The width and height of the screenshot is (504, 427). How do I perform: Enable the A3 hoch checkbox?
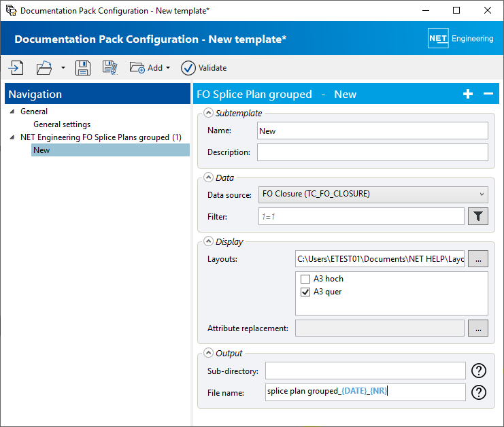[305, 279]
